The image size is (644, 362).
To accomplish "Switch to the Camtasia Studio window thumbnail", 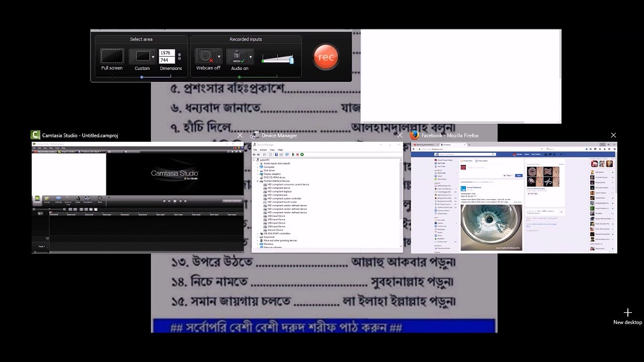I will pos(137,198).
